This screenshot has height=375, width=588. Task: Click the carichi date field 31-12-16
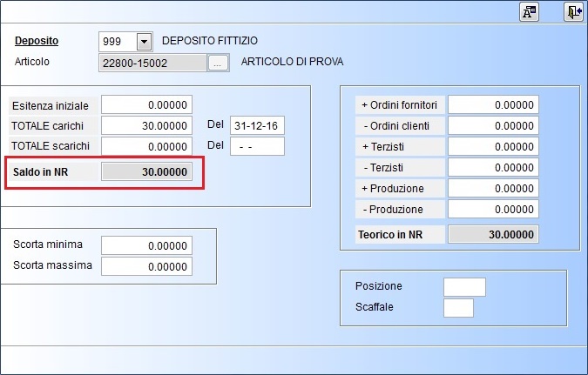tap(257, 125)
